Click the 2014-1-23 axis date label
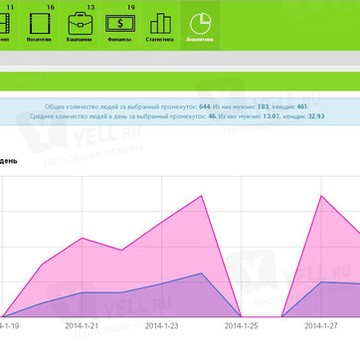This screenshot has width=360, height=360. coord(161,326)
